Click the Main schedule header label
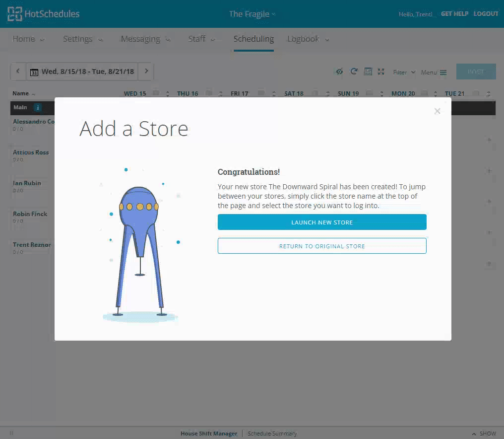504x439 pixels. coord(20,107)
